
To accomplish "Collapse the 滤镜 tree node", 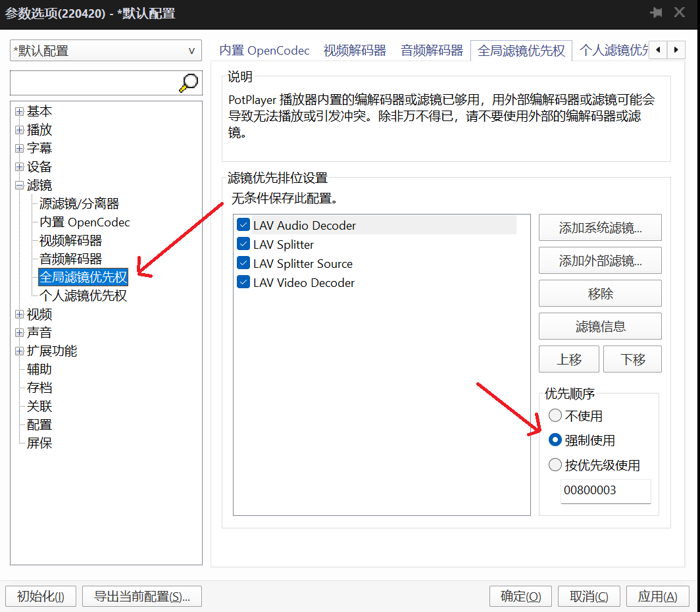I will click(19, 186).
